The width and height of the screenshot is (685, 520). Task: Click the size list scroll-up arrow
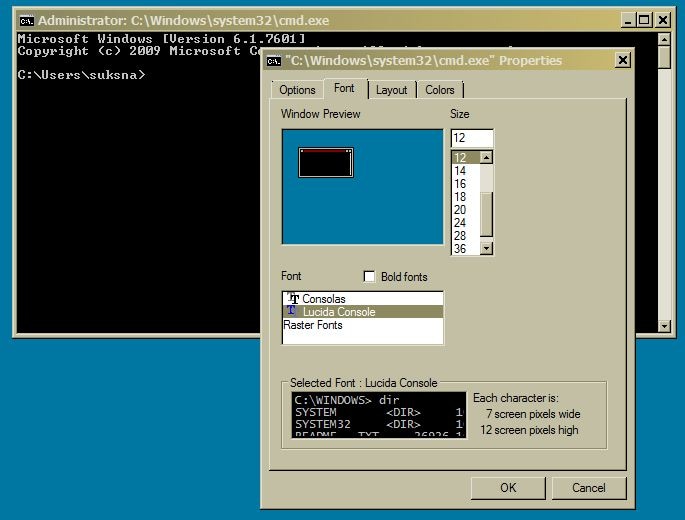486,157
